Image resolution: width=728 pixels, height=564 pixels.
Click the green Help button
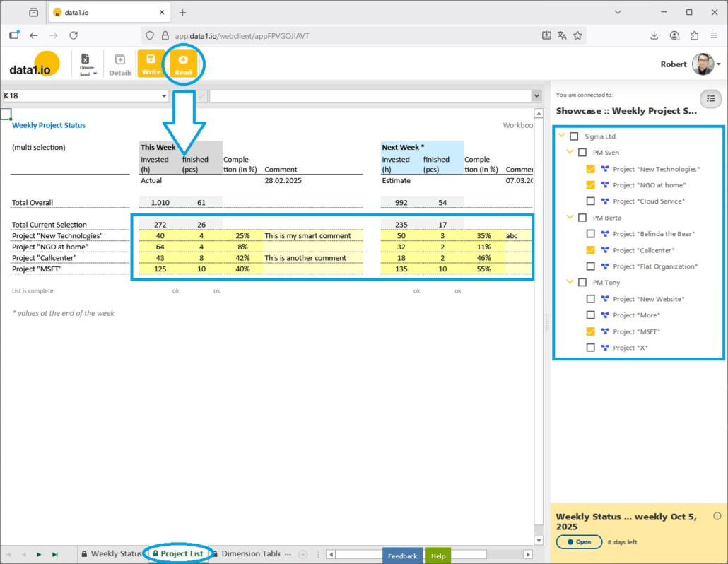(438, 556)
